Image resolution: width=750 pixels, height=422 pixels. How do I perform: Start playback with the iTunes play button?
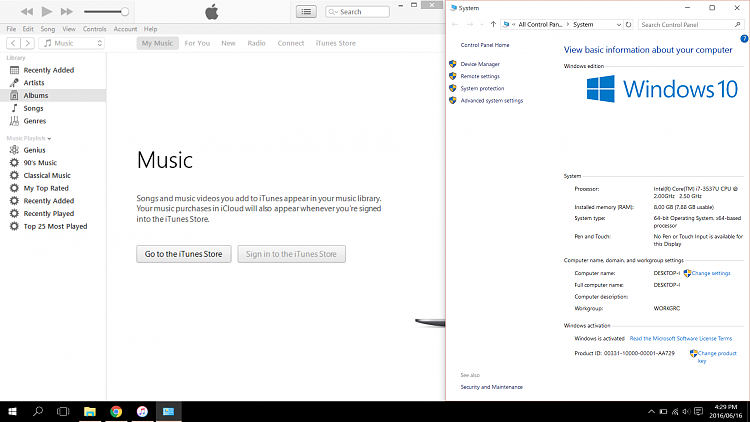pyautogui.click(x=46, y=11)
